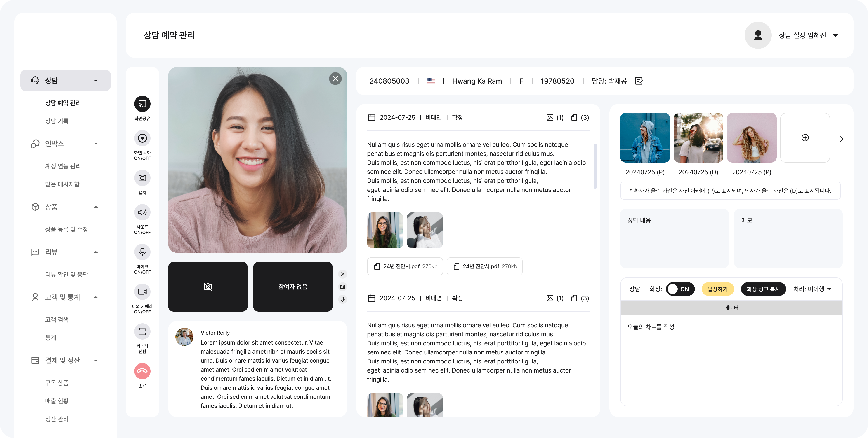End the call with the red 종료 button
Screen dimensions: 868x438
(142, 371)
